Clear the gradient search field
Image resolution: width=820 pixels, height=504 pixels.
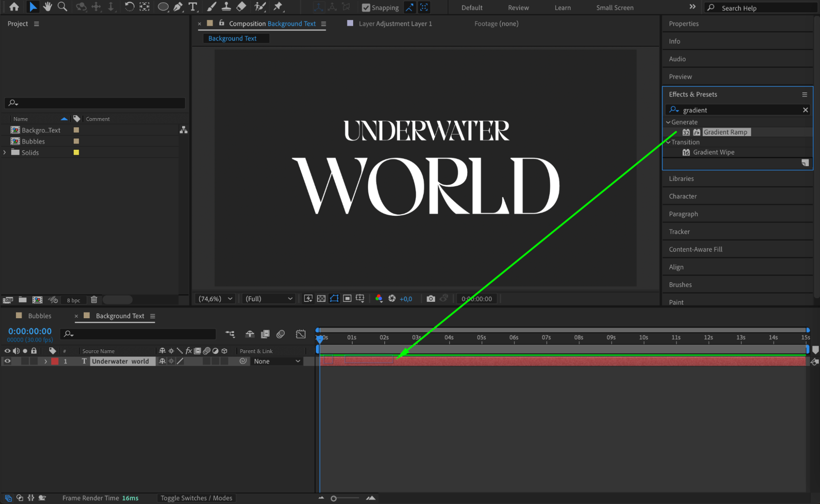[x=805, y=110]
